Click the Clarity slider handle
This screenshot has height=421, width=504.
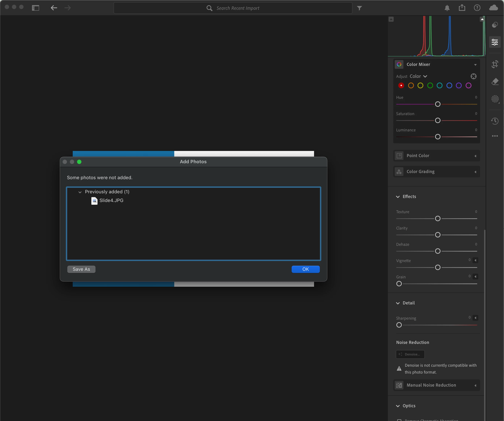click(438, 235)
